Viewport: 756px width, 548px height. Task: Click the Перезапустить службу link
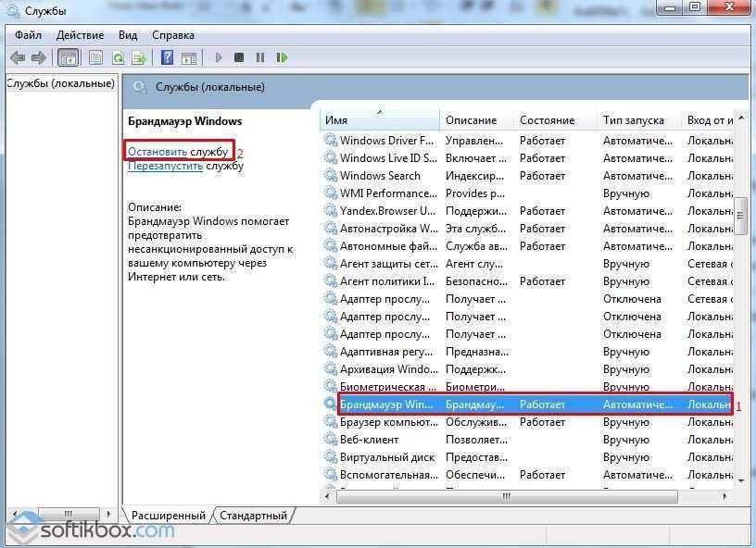click(165, 166)
